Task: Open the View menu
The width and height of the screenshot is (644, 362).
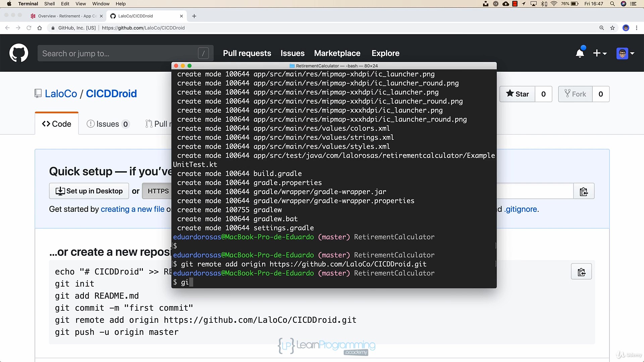Action: point(80,4)
